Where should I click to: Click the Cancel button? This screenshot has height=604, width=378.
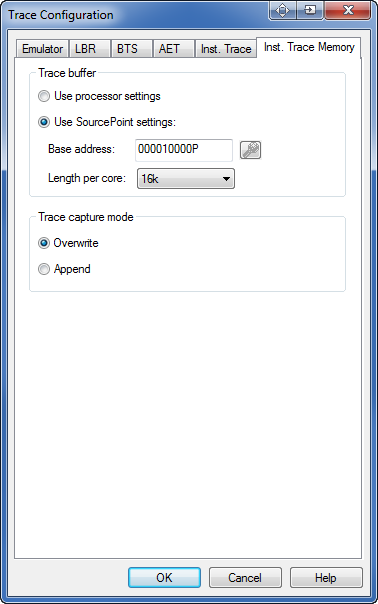click(245, 577)
